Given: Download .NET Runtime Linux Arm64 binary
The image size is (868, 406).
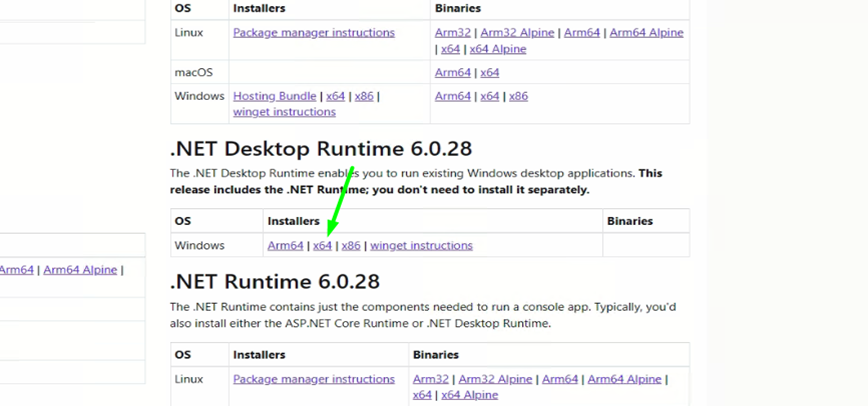Looking at the screenshot, I should (x=560, y=379).
